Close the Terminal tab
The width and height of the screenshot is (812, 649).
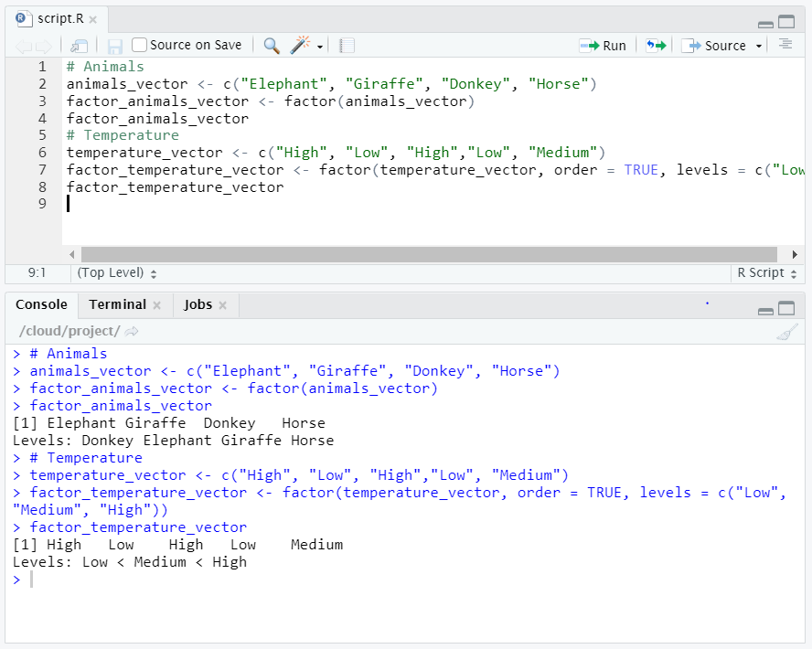pyautogui.click(x=157, y=305)
